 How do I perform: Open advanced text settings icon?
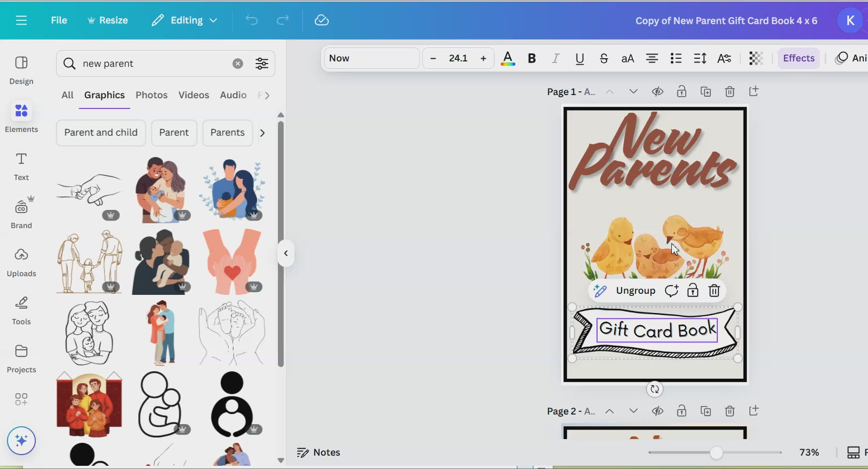point(724,58)
